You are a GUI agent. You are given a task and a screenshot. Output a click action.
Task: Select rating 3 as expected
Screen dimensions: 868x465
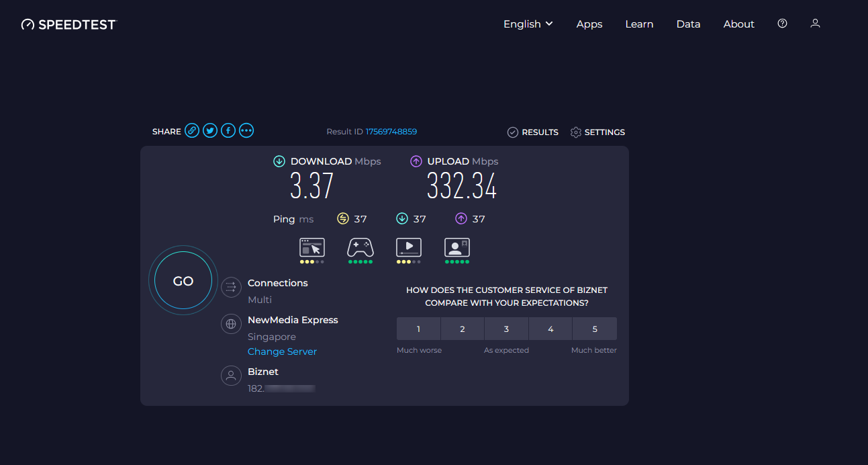point(506,329)
